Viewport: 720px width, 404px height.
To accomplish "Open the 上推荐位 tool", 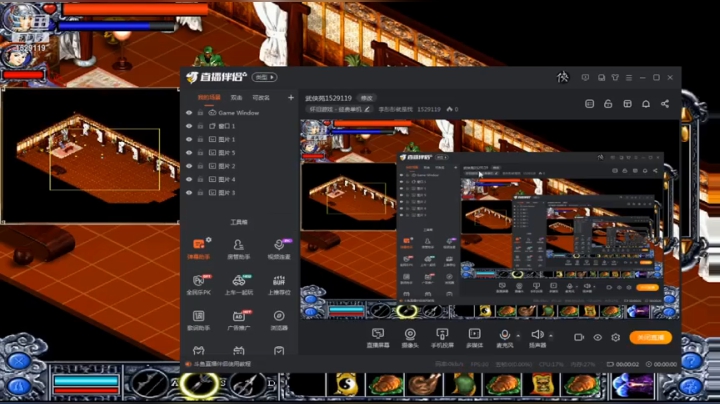I will pos(279,284).
